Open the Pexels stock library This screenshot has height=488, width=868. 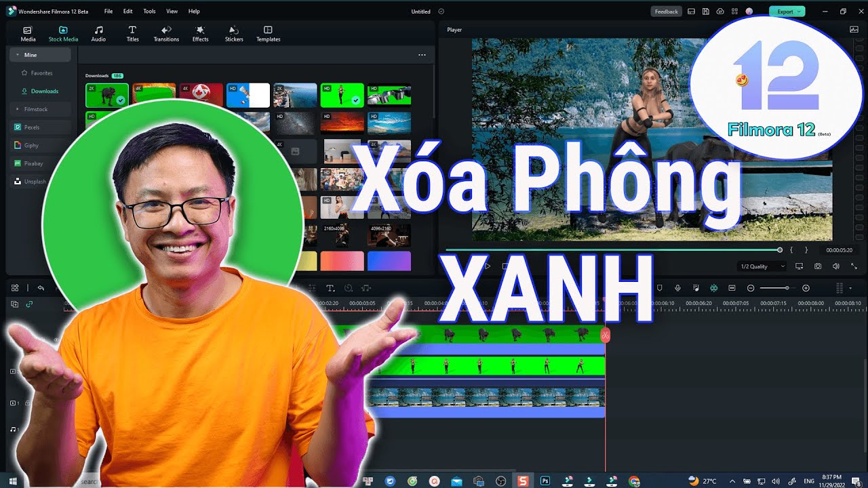pos(40,127)
